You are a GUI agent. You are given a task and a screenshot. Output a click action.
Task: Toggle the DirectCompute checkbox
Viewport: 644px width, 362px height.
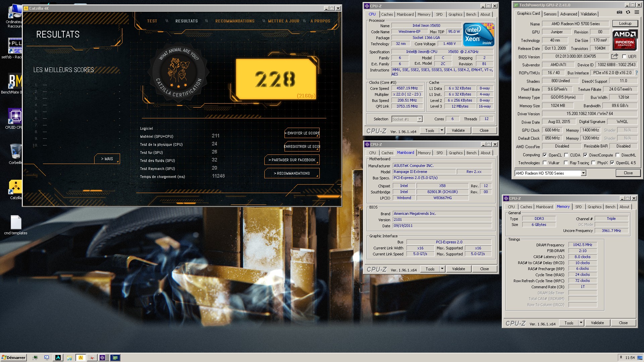click(585, 155)
